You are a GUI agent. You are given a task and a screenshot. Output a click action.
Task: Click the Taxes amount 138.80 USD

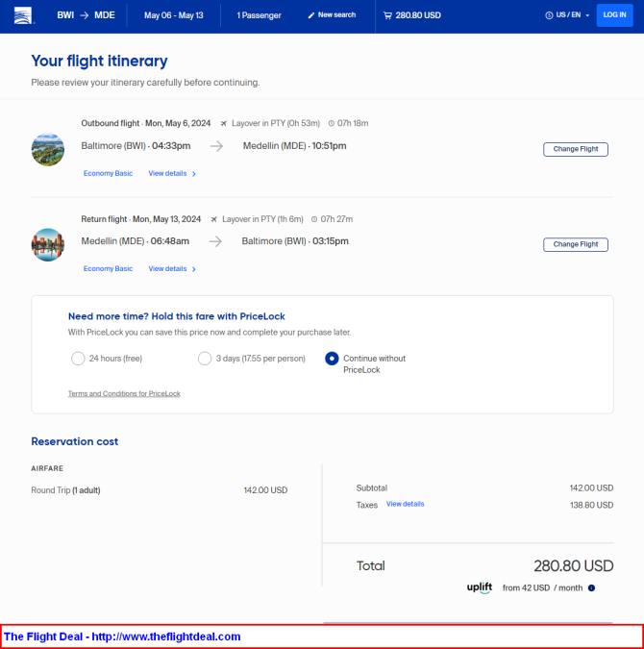(x=591, y=506)
